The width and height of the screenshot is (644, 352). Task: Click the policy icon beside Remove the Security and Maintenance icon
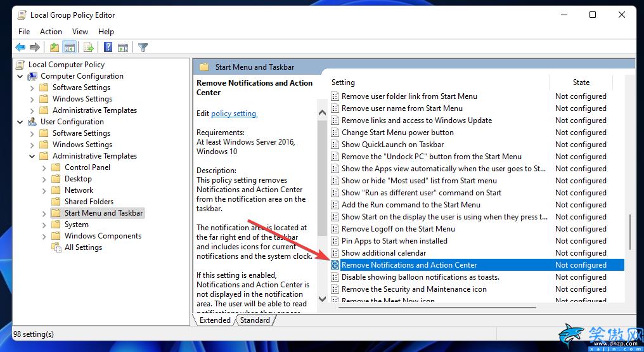click(335, 289)
